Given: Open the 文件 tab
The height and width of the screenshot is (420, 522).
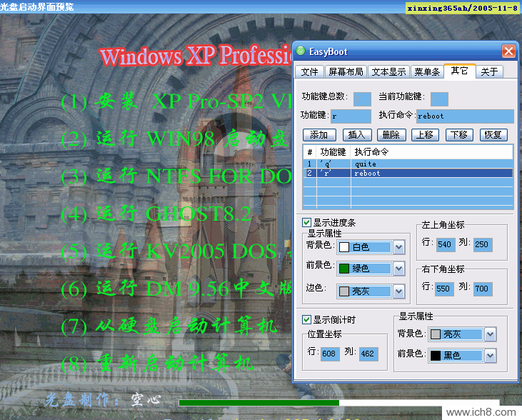Looking at the screenshot, I should (x=309, y=72).
